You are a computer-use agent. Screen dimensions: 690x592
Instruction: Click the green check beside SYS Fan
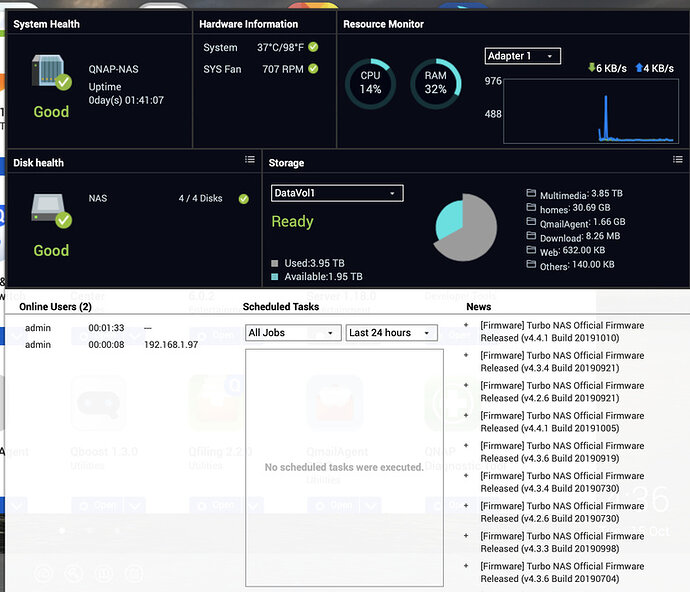[x=313, y=69]
